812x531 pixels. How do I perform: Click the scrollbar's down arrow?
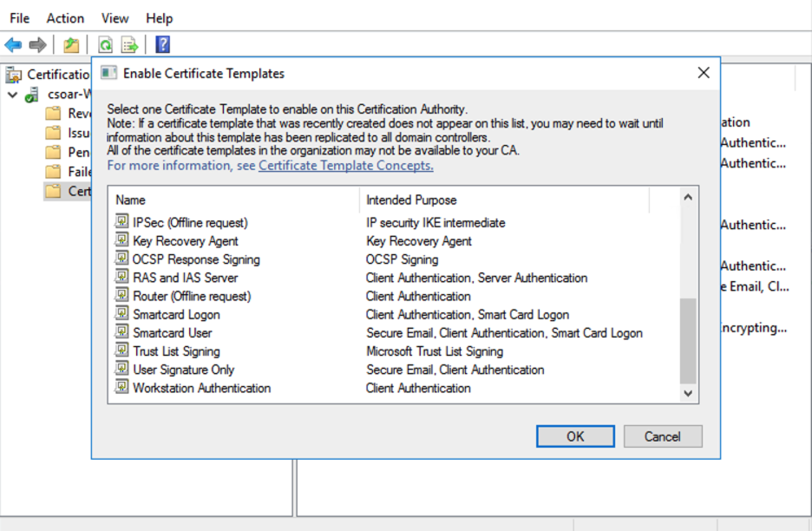687,391
